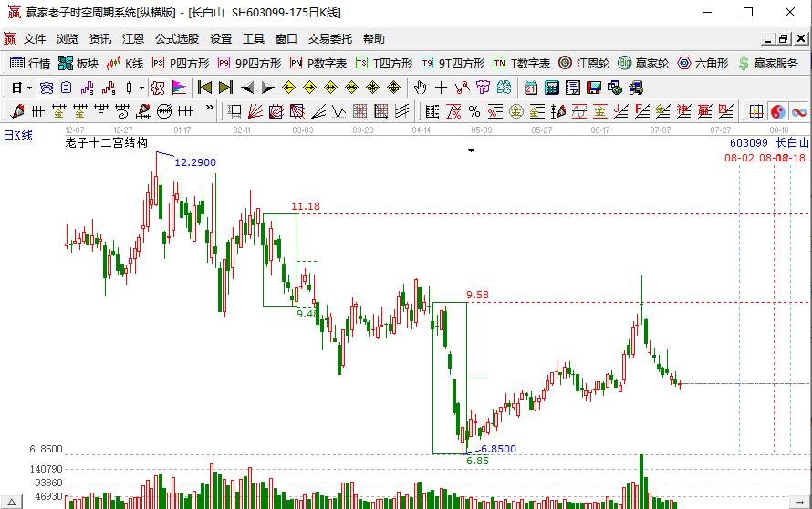Open the 帮助 menu
The height and width of the screenshot is (509, 812).
(x=374, y=39)
